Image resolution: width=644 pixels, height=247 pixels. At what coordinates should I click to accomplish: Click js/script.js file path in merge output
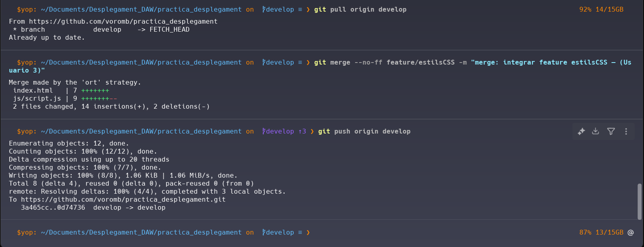tap(37, 99)
